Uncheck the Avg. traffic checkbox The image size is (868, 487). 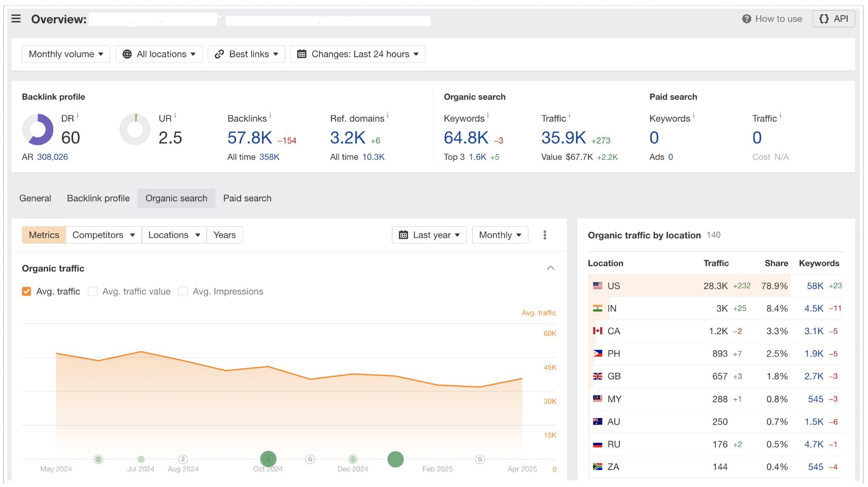coord(27,292)
